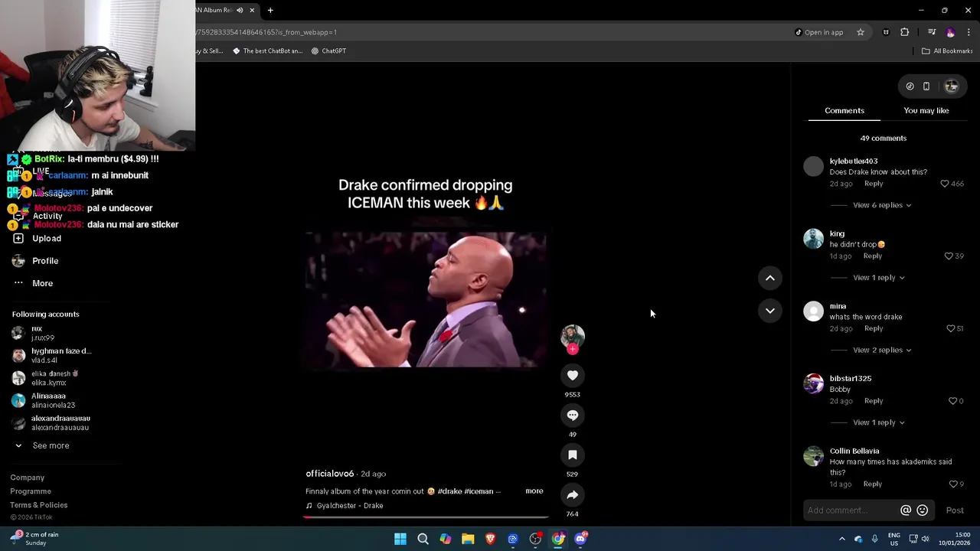Expand "View 1 reply" under bibstar1325's comment
Screen dimensions: 980x551
878,422
